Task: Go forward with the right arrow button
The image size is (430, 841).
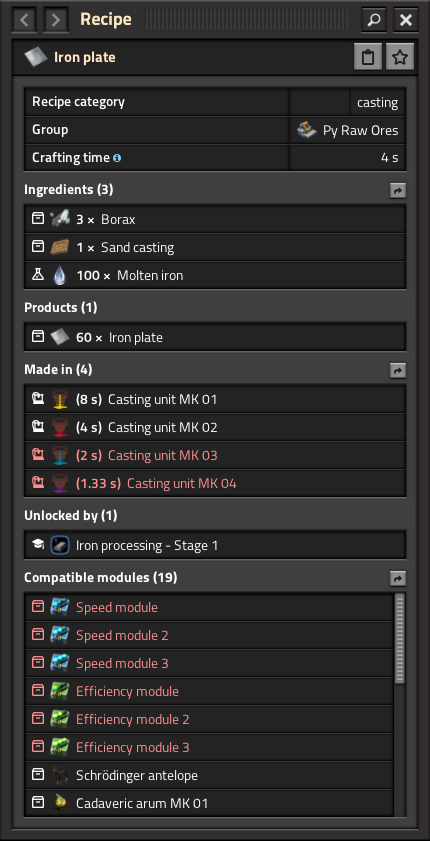Action: point(56,20)
